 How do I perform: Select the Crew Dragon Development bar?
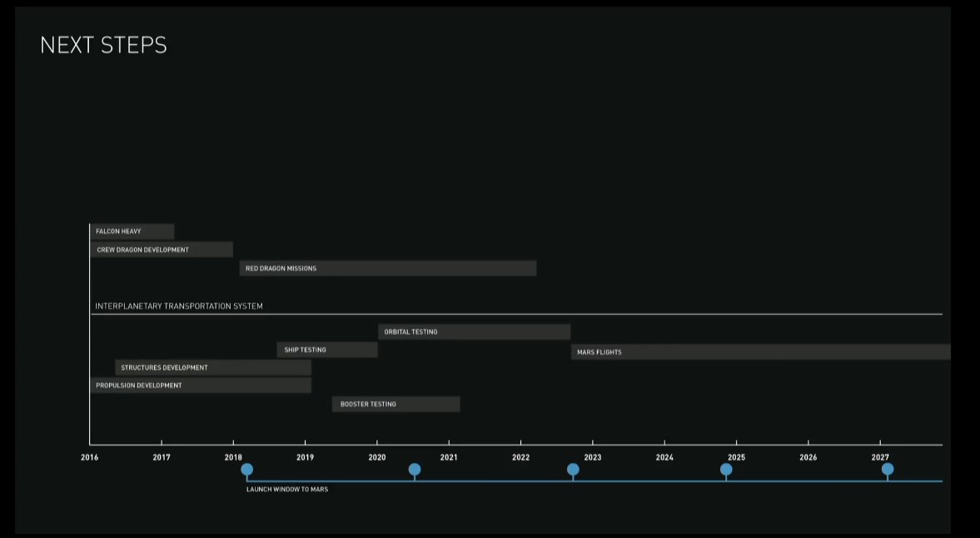[x=162, y=250]
